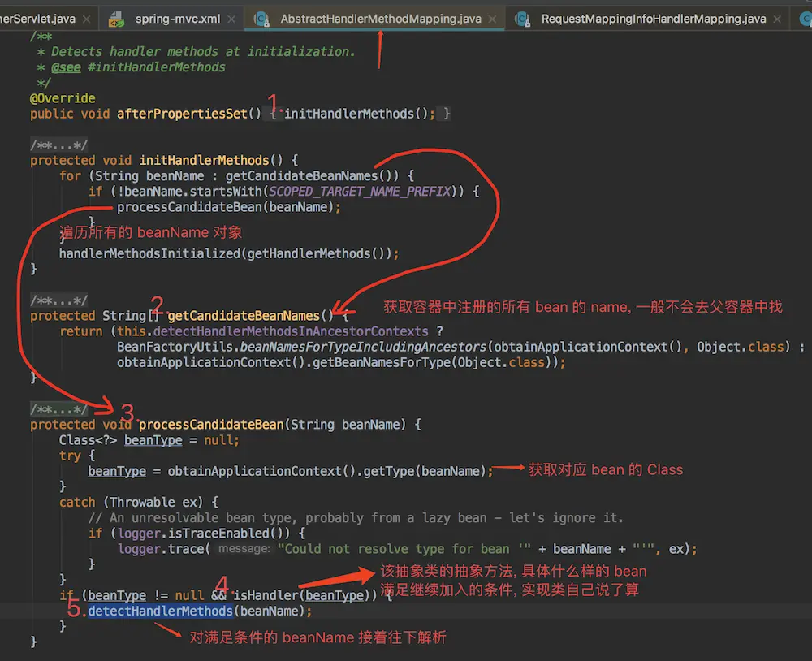Close the spring-mvc.xml tab

tap(232, 18)
